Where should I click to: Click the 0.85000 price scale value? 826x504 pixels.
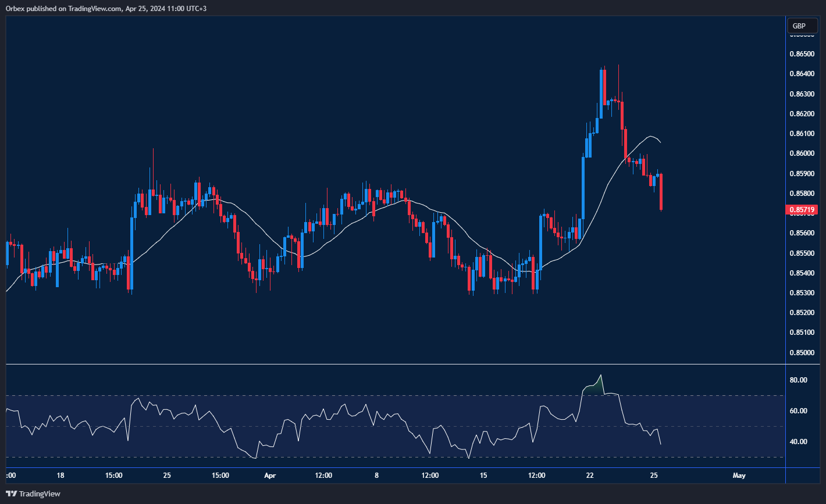(802, 352)
